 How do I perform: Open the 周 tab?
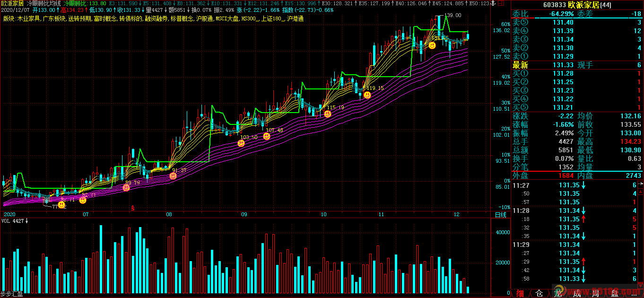[596, 293]
